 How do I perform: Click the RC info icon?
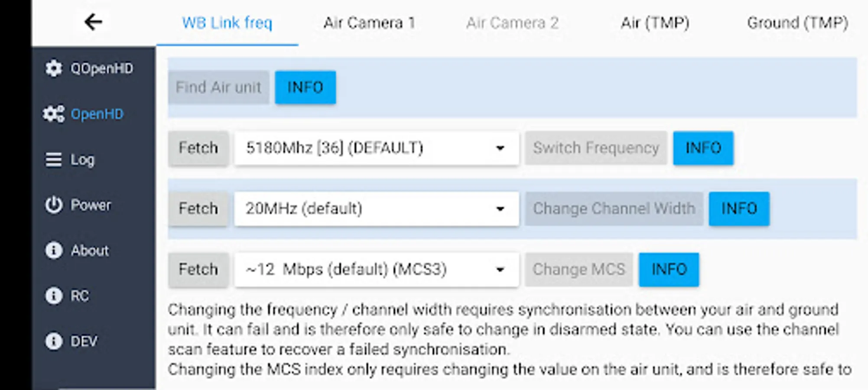point(54,296)
